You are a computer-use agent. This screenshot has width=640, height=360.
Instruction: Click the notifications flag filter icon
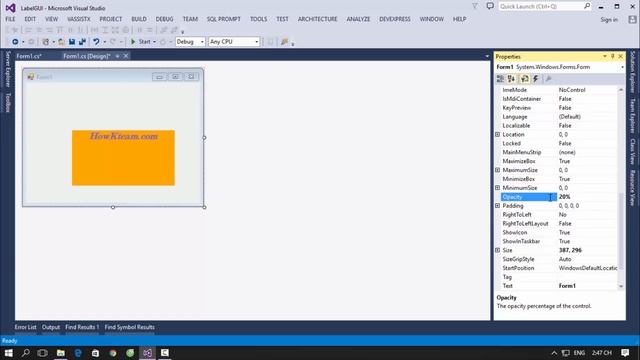pos(475,6)
